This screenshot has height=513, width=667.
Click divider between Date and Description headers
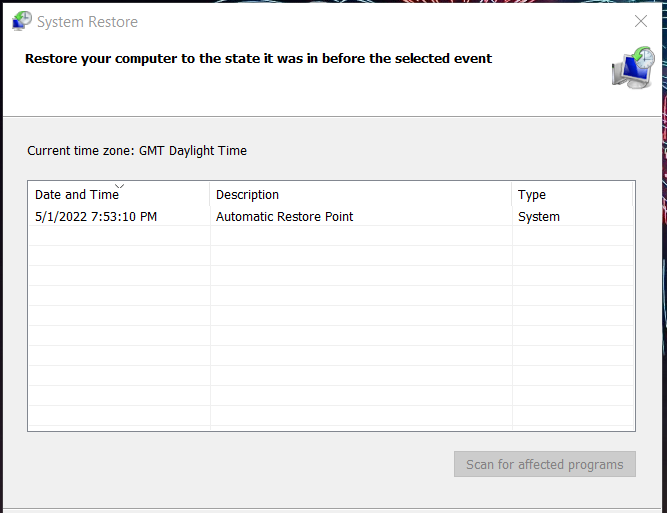[x=210, y=195]
